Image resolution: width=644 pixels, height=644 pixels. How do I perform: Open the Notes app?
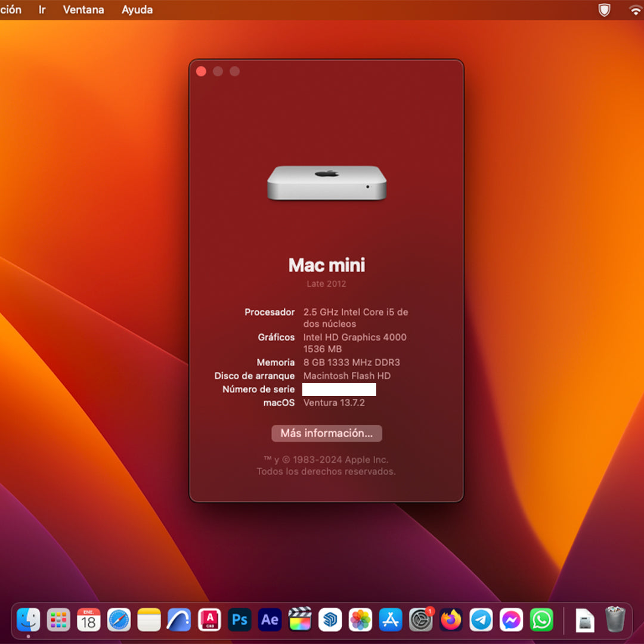(x=149, y=620)
